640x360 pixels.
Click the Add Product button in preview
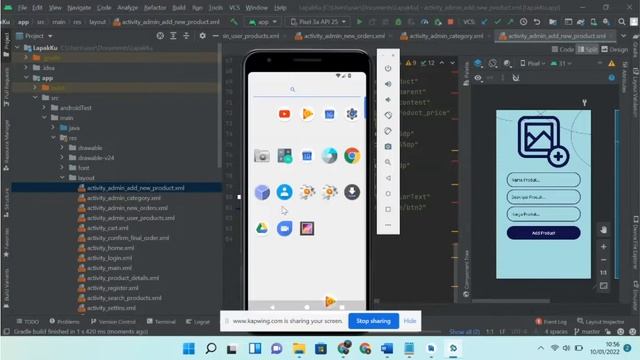point(543,233)
